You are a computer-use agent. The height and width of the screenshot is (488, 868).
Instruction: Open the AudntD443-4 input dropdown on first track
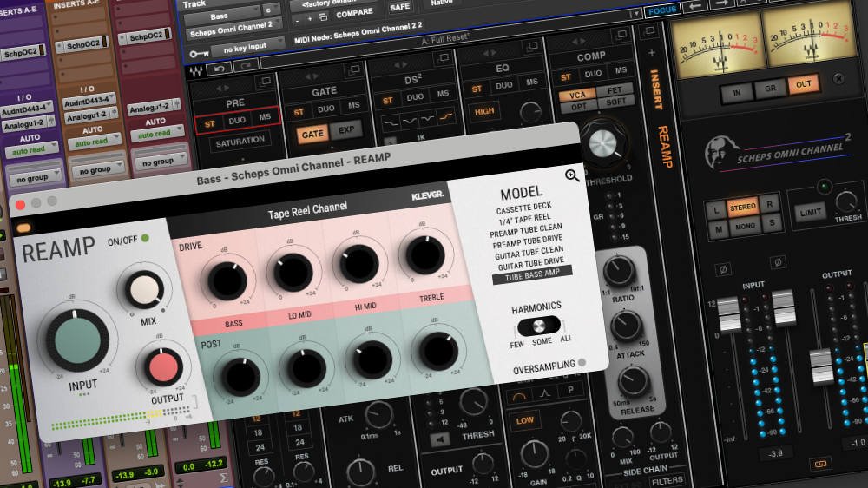click(25, 110)
